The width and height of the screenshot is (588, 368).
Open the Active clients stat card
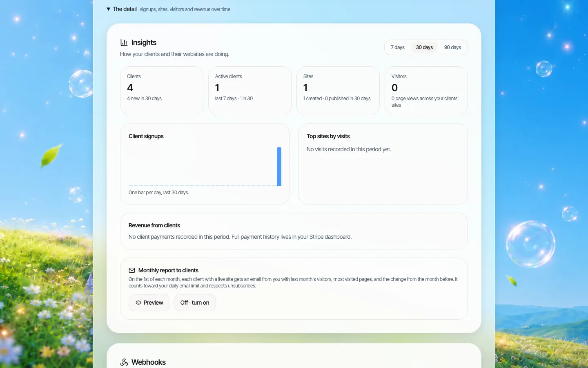(x=250, y=91)
